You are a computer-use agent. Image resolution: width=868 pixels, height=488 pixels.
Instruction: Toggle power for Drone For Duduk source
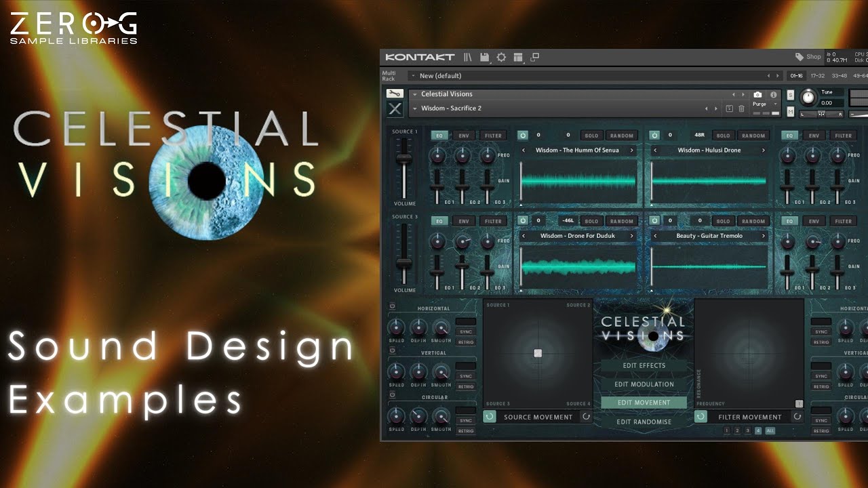coord(523,221)
